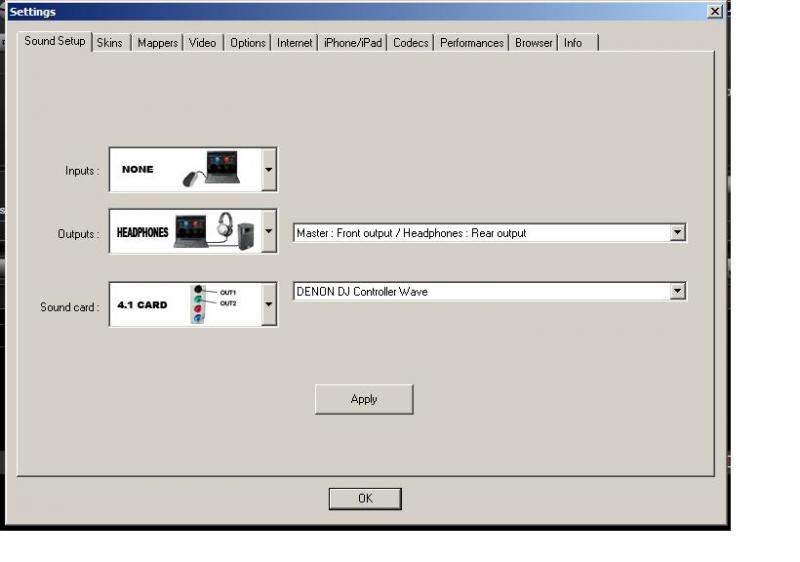Switch to the Skins tab
The width and height of the screenshot is (800, 562).
[110, 43]
